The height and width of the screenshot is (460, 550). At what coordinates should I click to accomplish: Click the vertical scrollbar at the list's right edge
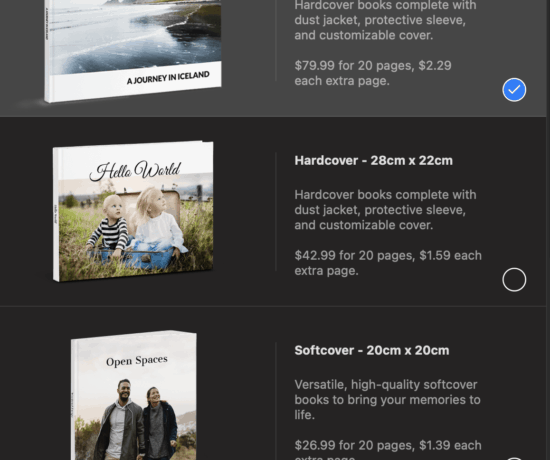[x=548, y=230]
